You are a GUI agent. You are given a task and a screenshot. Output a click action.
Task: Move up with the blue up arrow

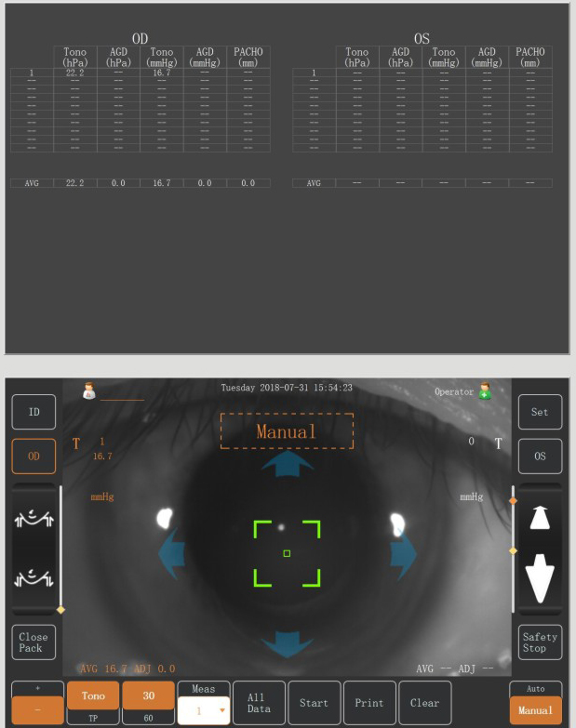(x=288, y=463)
